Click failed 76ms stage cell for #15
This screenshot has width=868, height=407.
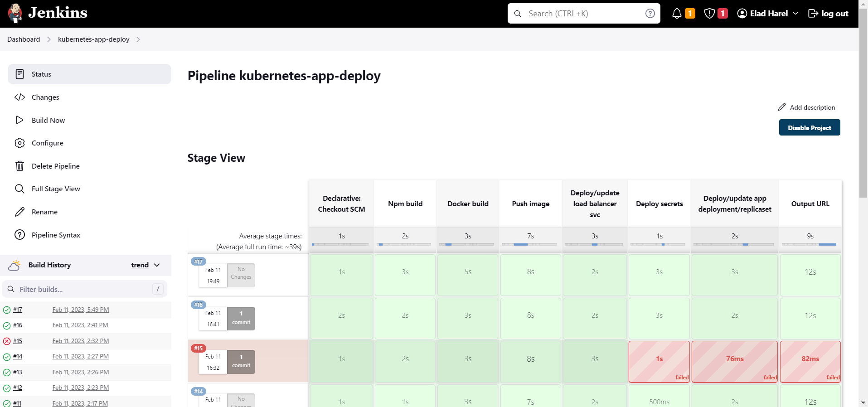point(734,362)
